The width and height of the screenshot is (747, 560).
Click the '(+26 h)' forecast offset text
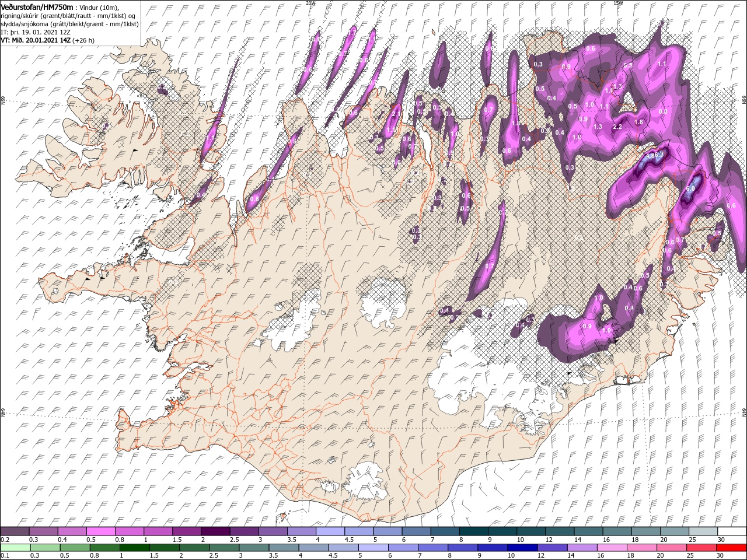click(84, 40)
